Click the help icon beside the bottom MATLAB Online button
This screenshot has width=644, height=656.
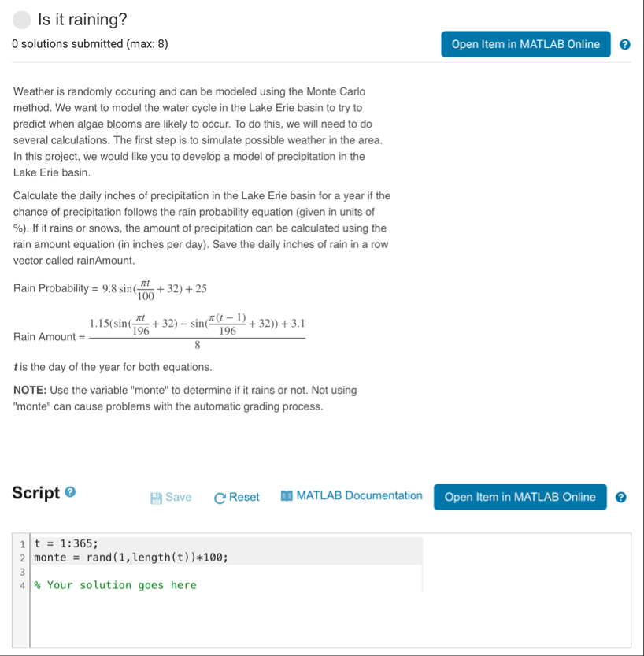point(620,497)
